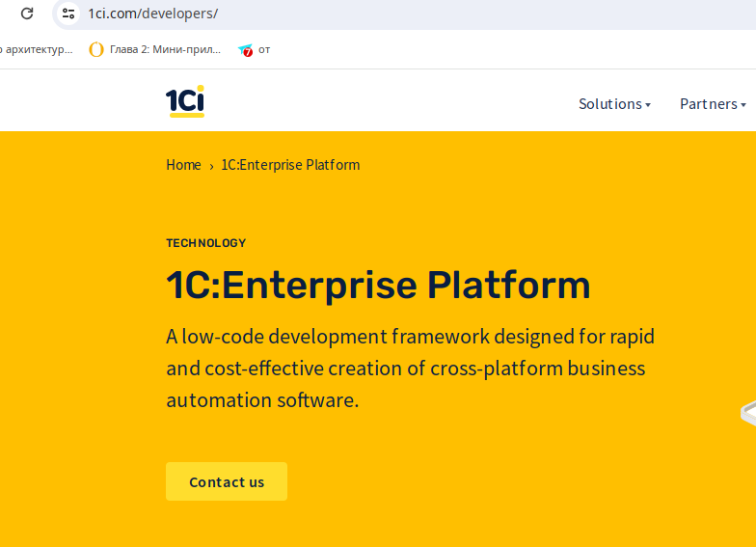Open the Глава 2: Мини-прил bookmark text
This screenshot has width=756, height=547.
tap(165, 50)
